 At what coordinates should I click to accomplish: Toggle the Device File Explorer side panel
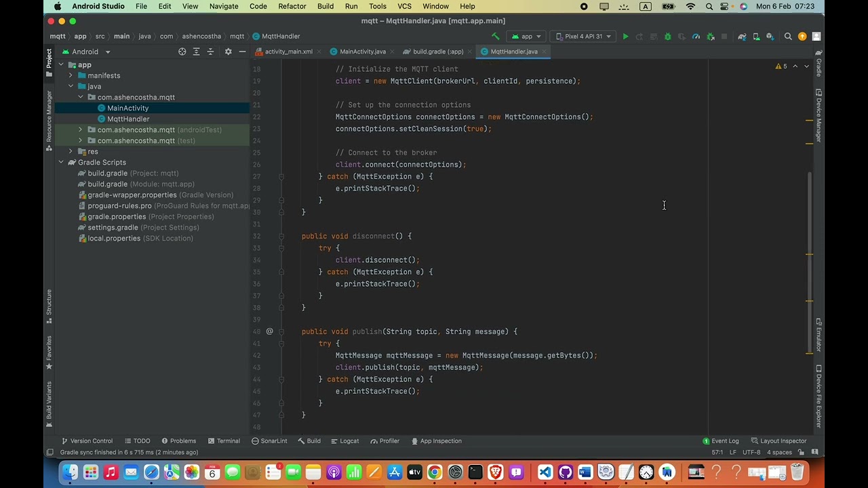818,398
